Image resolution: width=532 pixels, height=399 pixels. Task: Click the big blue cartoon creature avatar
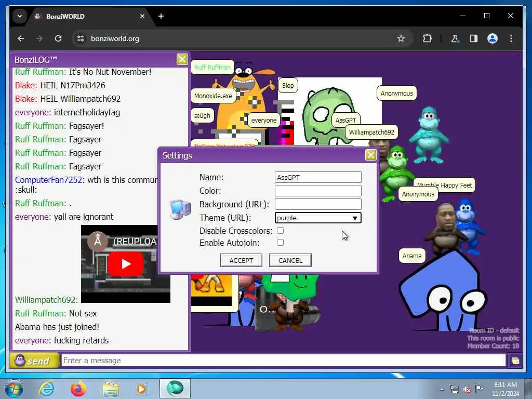click(443, 292)
